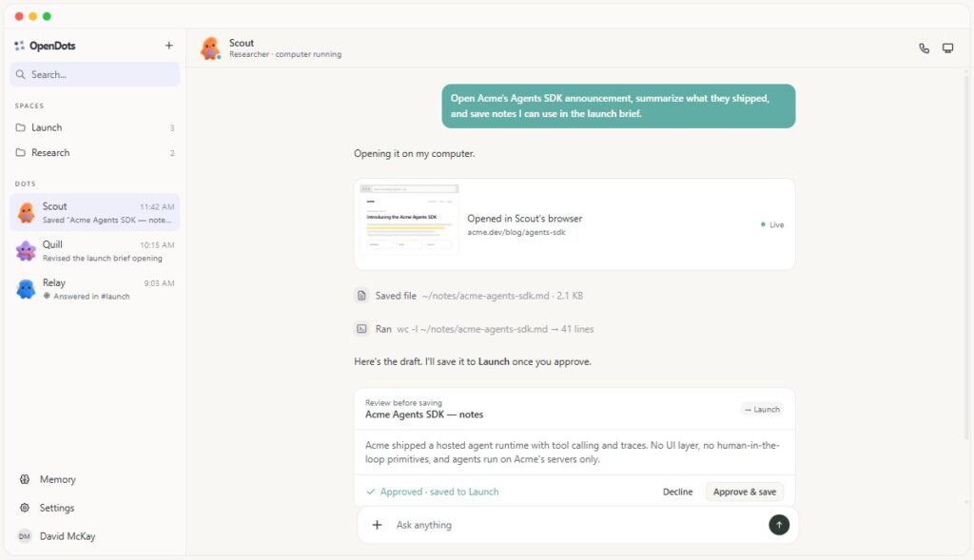Screen dimensions: 974x560
Task: Click Acme Agents SDK — notes title
Action: (x=424, y=415)
